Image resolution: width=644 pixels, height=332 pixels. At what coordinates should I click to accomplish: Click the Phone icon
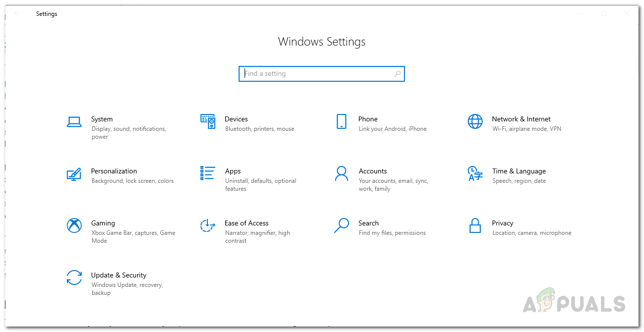[x=342, y=121]
